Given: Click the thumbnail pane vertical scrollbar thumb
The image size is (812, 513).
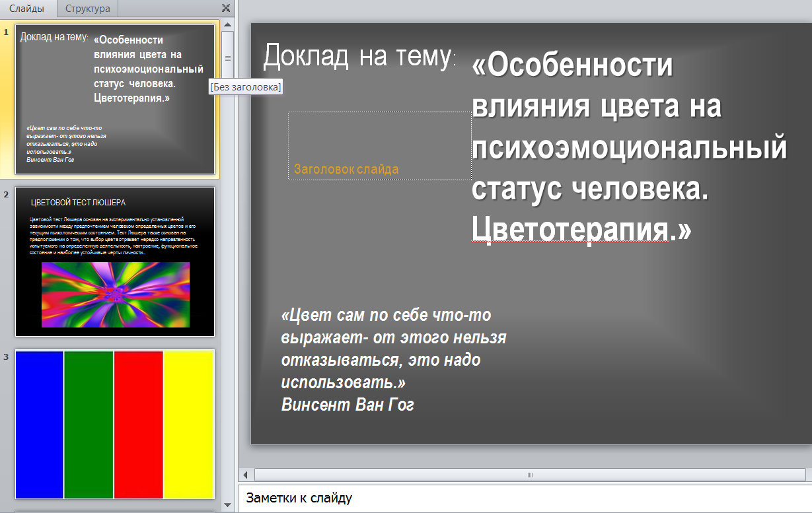Looking at the screenshot, I should point(228,58).
